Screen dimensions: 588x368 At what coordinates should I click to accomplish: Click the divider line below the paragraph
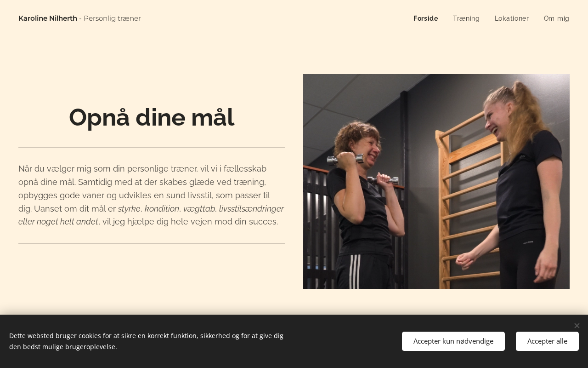(x=152, y=243)
